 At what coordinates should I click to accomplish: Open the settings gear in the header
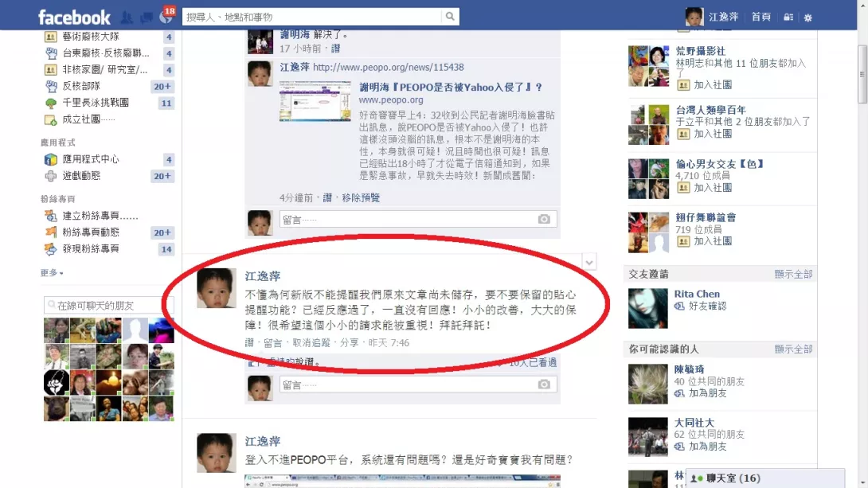click(x=808, y=18)
